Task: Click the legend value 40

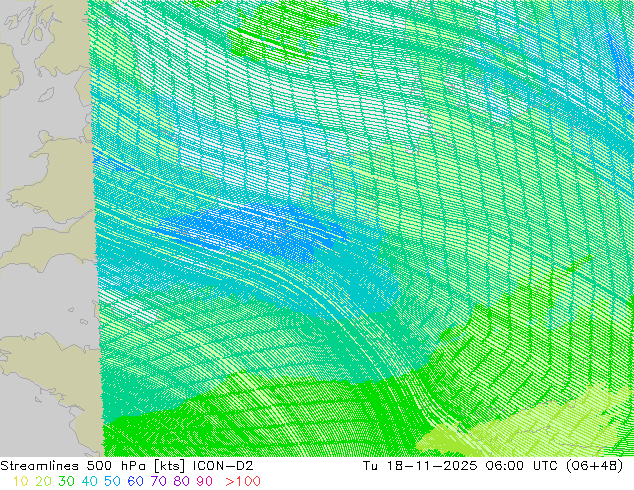Action: click(x=89, y=482)
